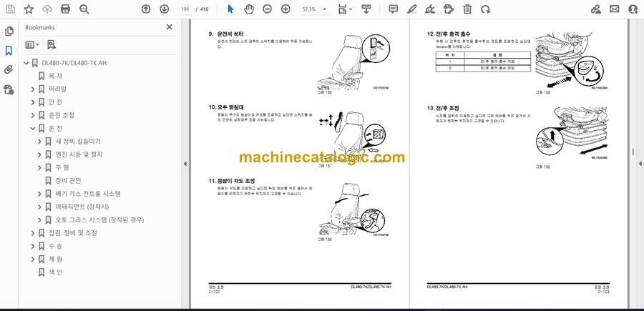Toggle the Bookmarks panel icon
This screenshot has width=644, height=311.
[9, 51]
